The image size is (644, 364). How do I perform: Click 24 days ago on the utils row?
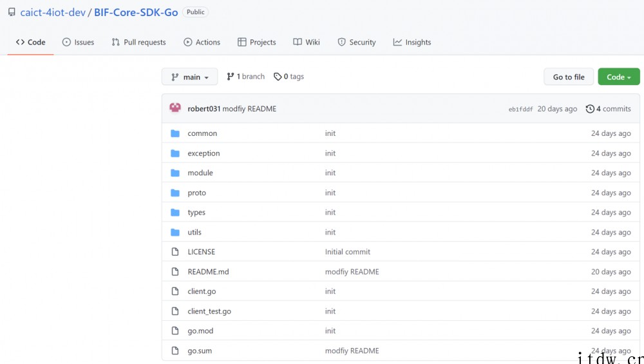pyautogui.click(x=611, y=232)
